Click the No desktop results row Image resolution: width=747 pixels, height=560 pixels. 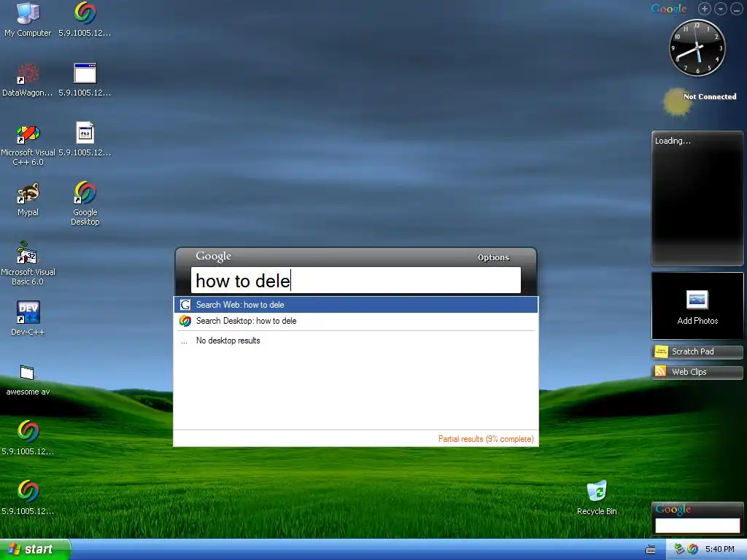356,341
